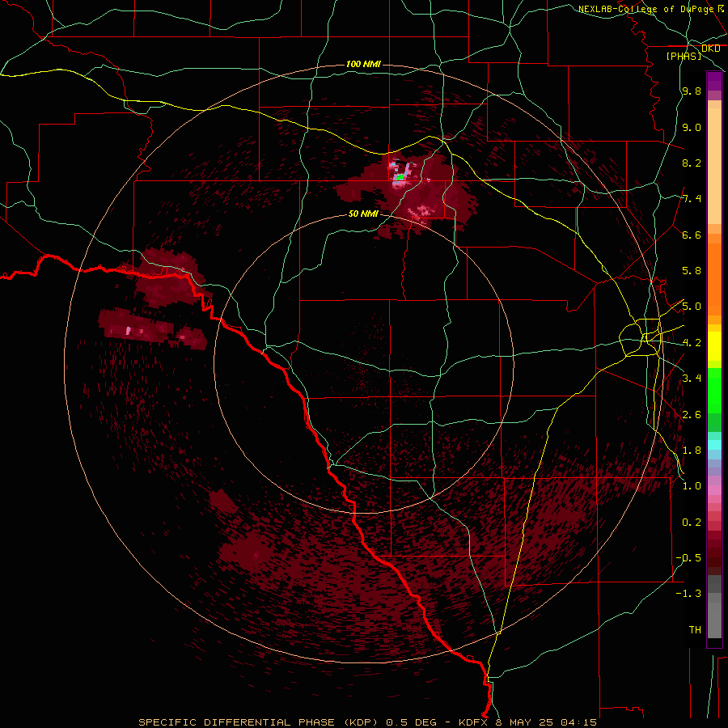Click the TH threshold label on the scale
Screen dimensions: 728x728
[x=695, y=630]
